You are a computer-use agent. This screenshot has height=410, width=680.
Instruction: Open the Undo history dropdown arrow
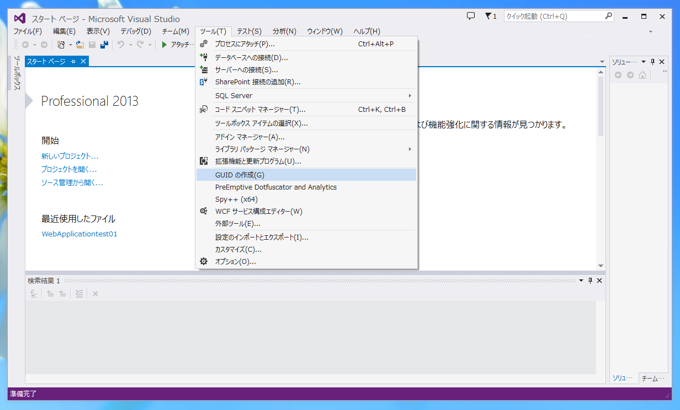[130, 45]
